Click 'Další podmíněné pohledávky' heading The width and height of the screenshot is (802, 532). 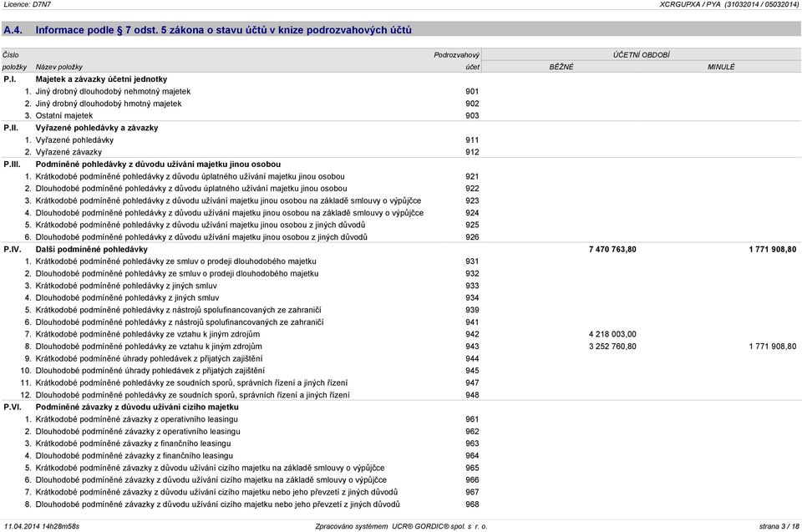(92, 250)
